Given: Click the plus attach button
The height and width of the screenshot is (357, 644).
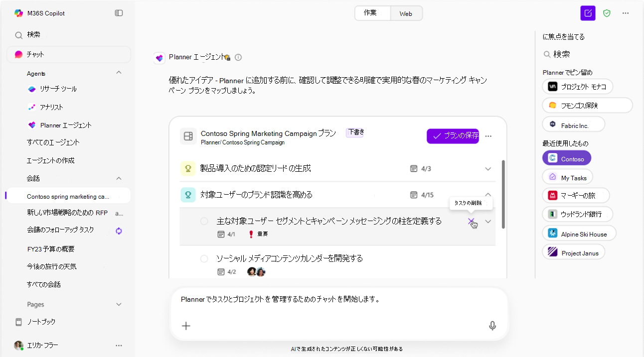Looking at the screenshot, I should coord(186,326).
